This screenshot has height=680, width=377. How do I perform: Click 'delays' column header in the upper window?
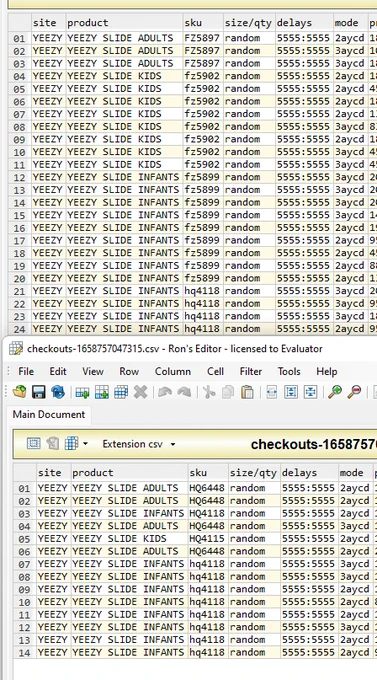pos(304,22)
